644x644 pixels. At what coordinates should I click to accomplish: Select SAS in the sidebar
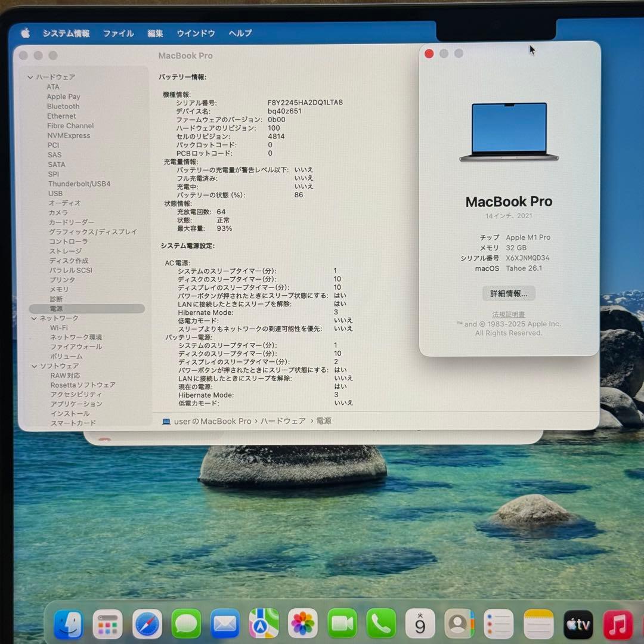[x=54, y=155]
